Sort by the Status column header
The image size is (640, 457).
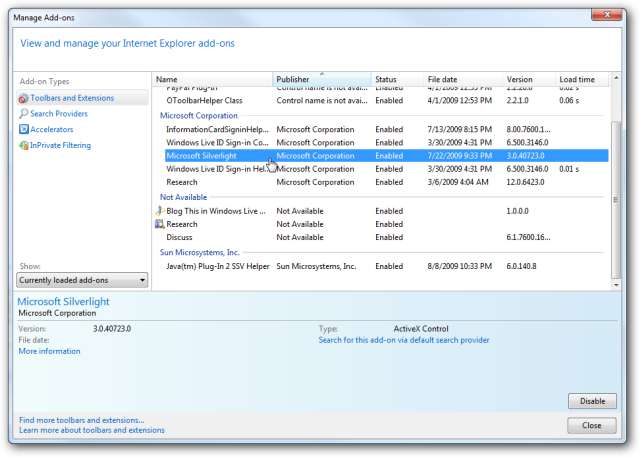pos(395,79)
